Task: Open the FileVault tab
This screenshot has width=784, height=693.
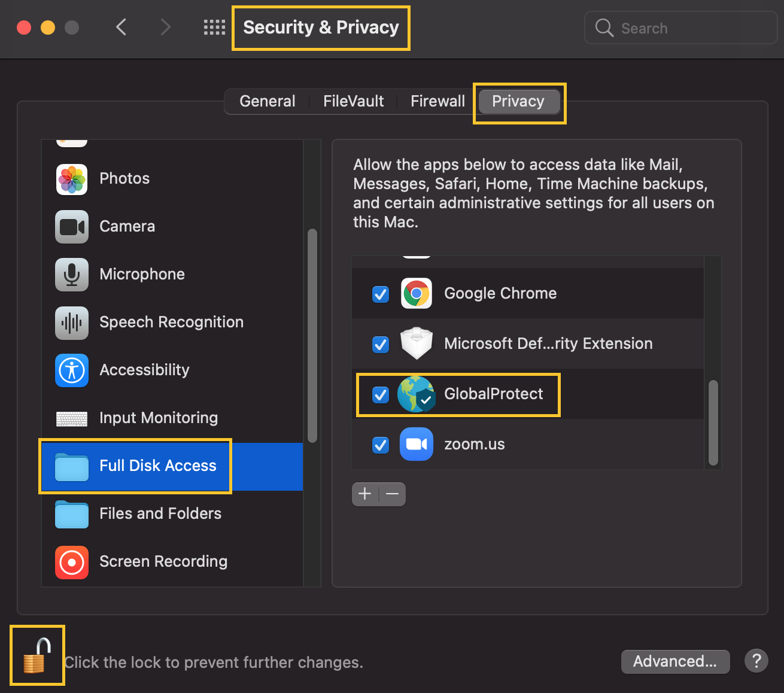Action: click(353, 101)
